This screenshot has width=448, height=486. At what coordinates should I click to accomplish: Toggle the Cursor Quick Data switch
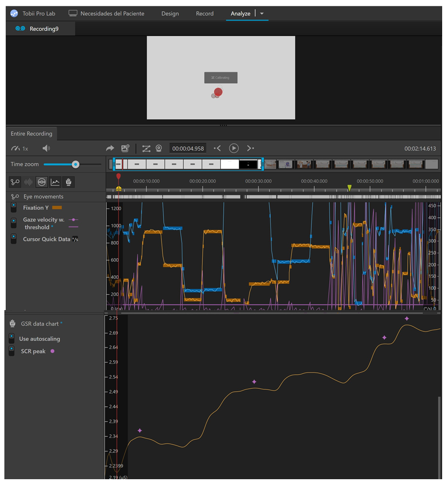(14, 239)
